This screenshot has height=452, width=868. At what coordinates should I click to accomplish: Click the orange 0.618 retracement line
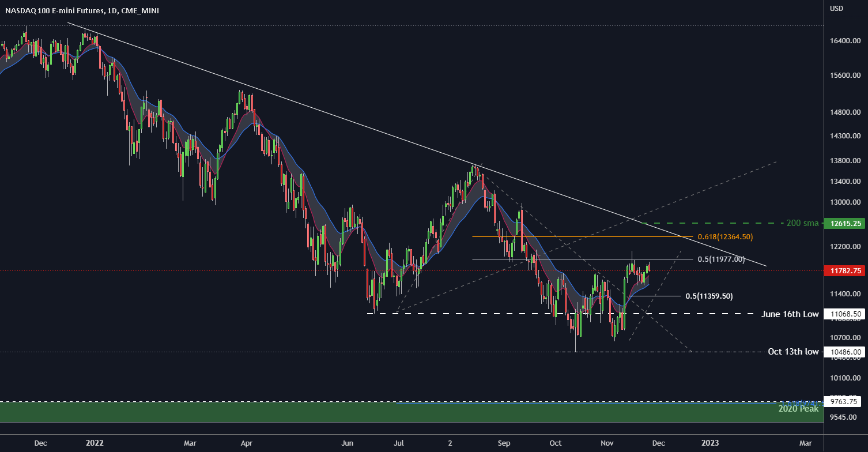pos(582,237)
